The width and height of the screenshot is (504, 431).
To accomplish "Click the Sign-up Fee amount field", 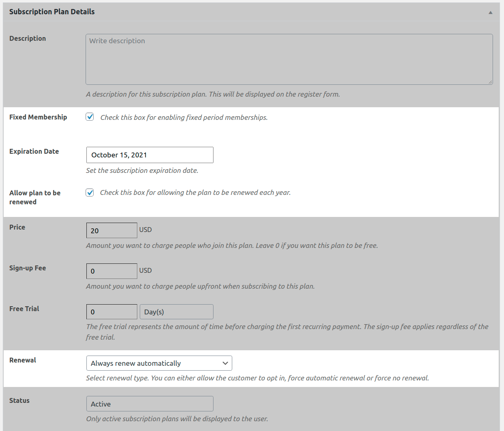I will pos(112,271).
